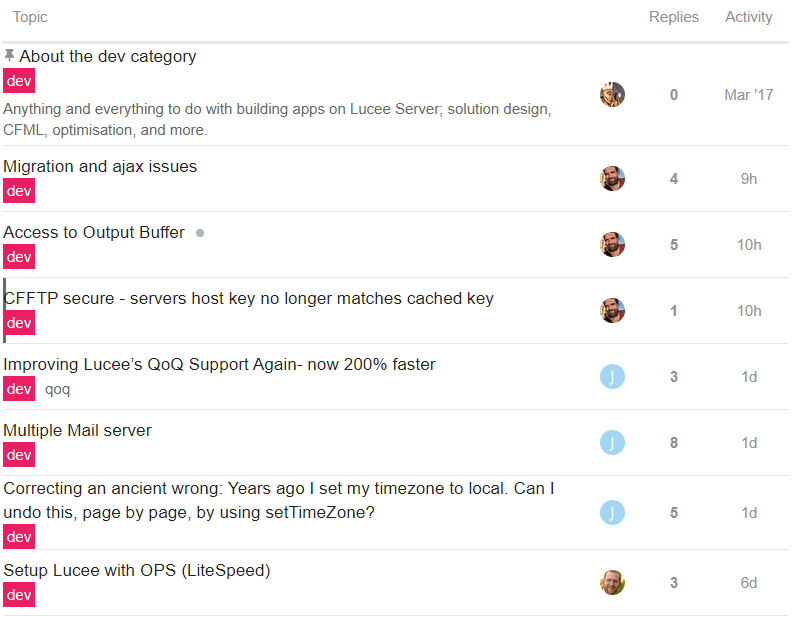
Task: Sort topics by Replies column header
Action: [x=674, y=17]
